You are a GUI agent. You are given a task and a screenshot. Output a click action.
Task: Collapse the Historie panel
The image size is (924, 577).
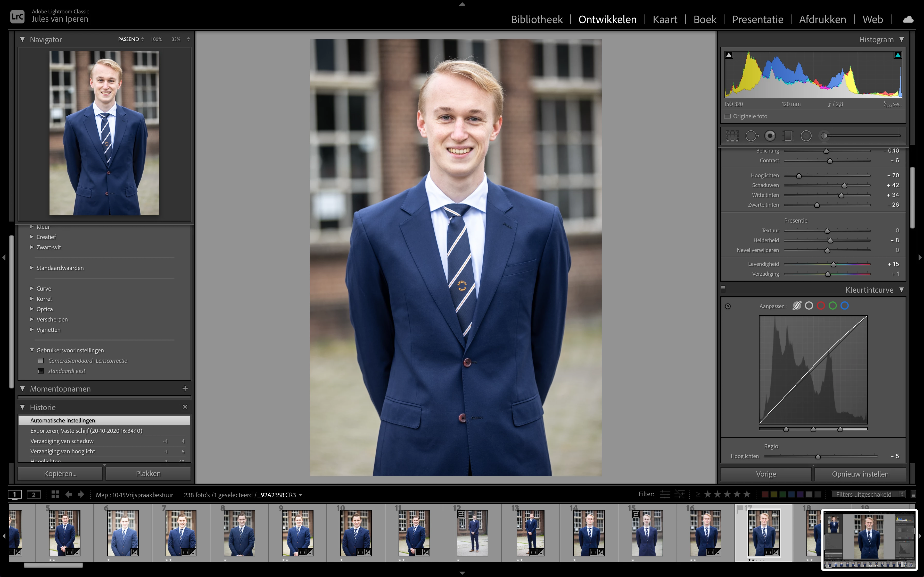(22, 407)
